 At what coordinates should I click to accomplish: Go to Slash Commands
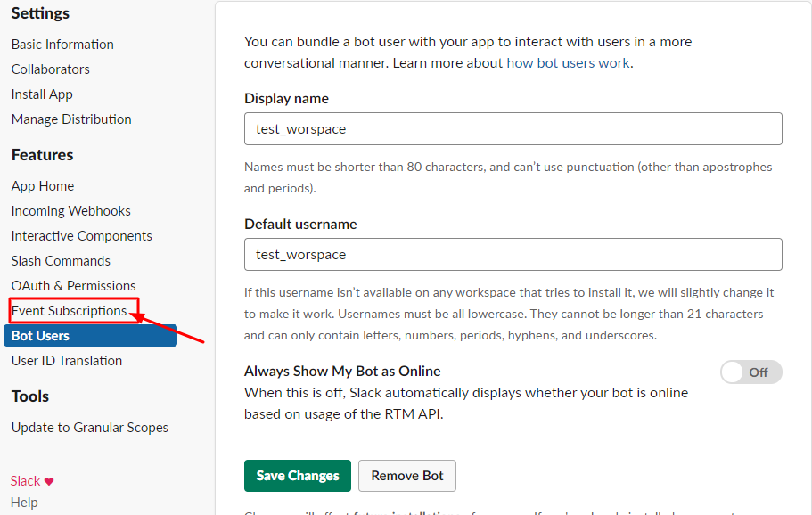[61, 261]
